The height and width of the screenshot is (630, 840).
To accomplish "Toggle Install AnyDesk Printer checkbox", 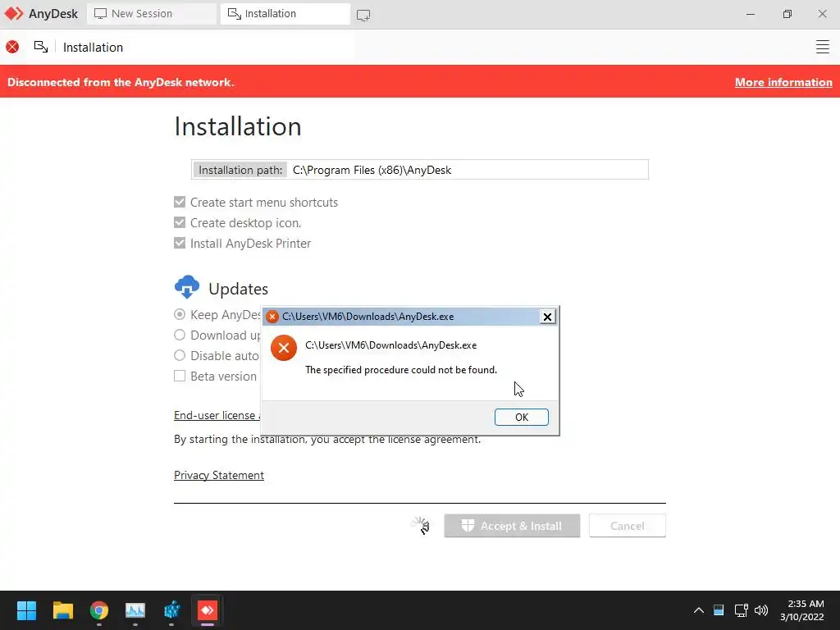I will 180,243.
